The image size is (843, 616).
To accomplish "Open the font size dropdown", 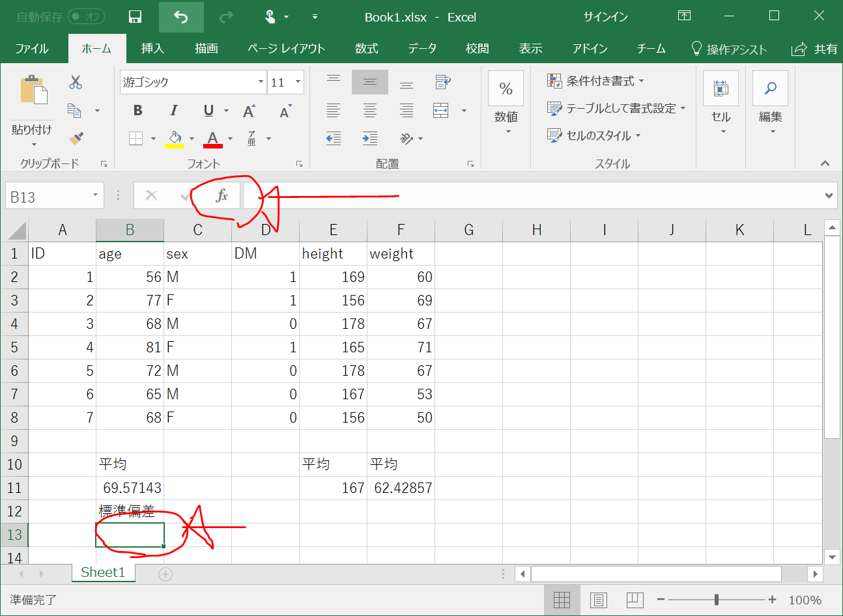I will 298,82.
